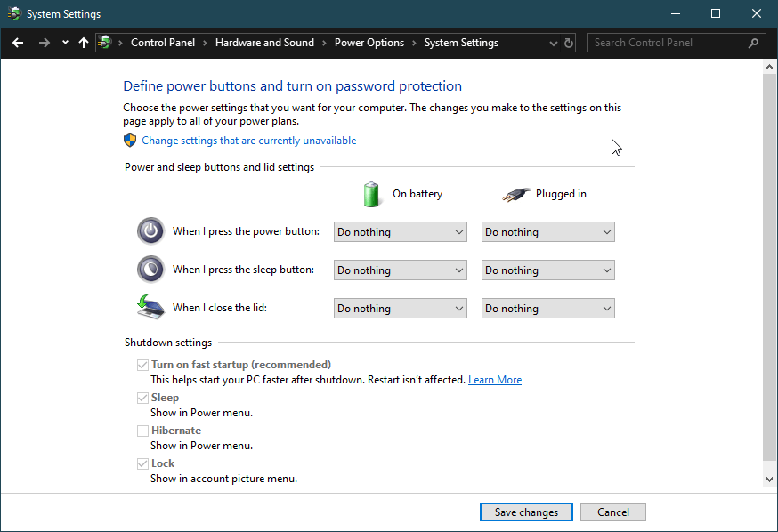Open the Learn More link
Viewport: 778px width, 532px height.
pos(495,380)
